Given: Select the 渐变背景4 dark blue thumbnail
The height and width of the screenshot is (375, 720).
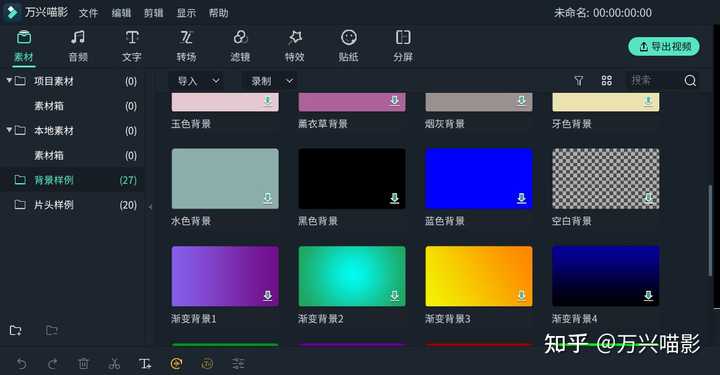Looking at the screenshot, I should [606, 276].
